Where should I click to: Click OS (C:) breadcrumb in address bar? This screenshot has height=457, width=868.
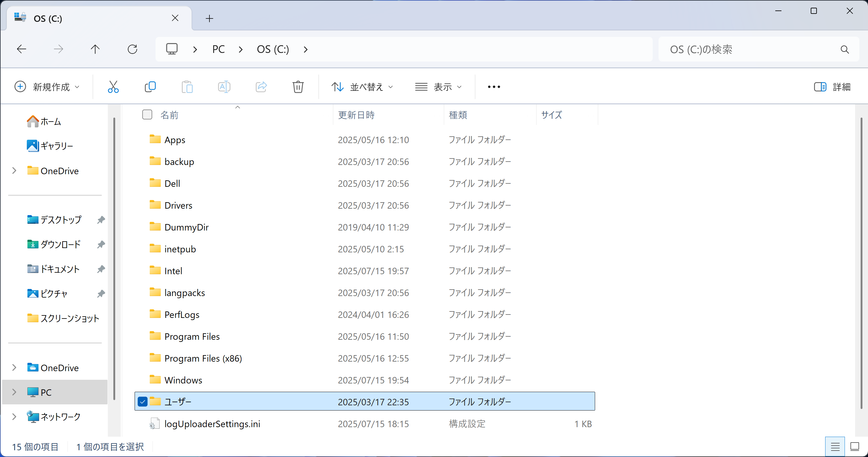click(273, 50)
